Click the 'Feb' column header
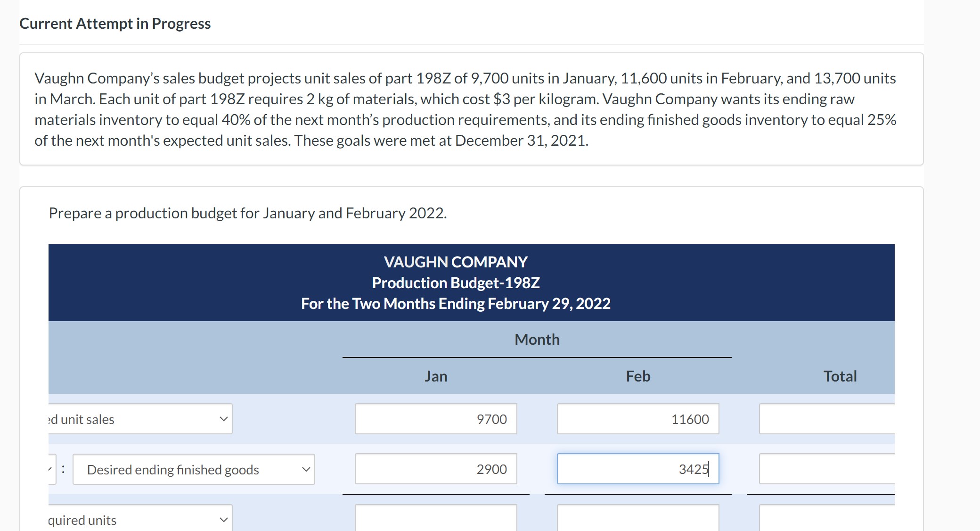980x531 pixels. pyautogui.click(x=637, y=376)
